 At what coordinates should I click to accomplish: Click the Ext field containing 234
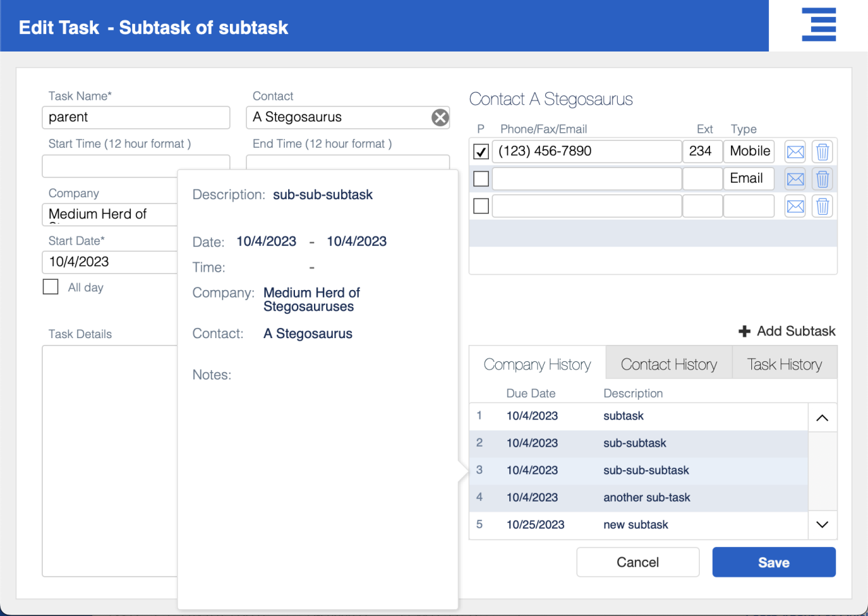(702, 151)
